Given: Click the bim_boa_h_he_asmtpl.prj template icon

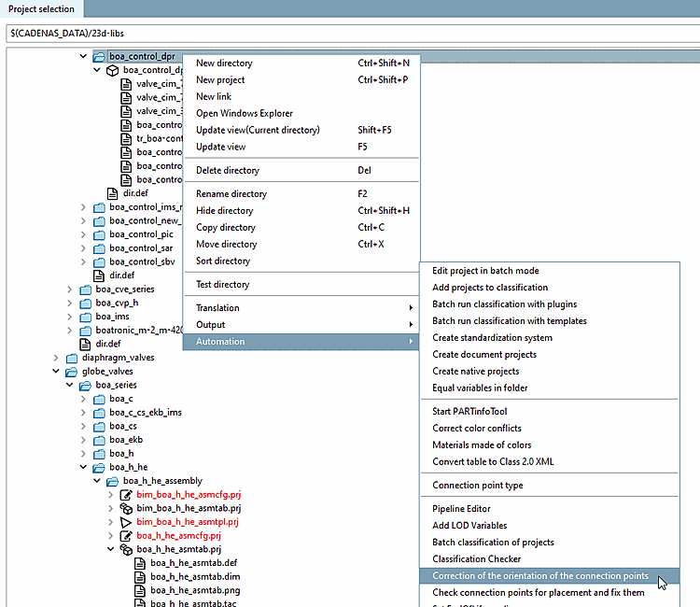Looking at the screenshot, I should pos(126,522).
